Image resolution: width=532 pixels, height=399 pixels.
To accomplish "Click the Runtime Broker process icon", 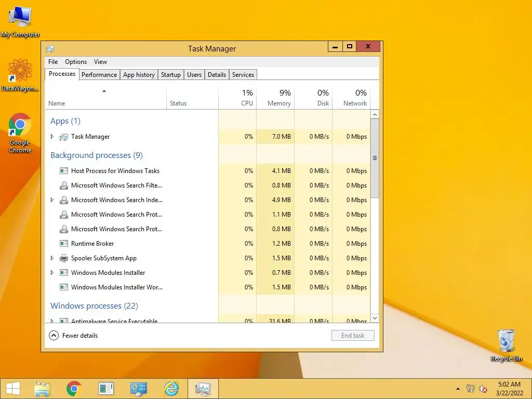I will pyautogui.click(x=64, y=244).
